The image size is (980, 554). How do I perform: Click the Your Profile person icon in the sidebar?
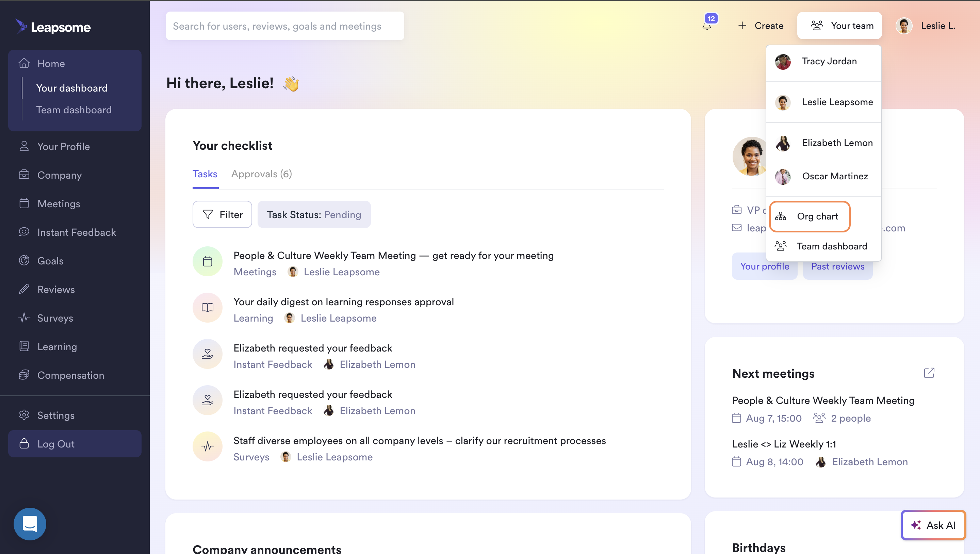24,146
